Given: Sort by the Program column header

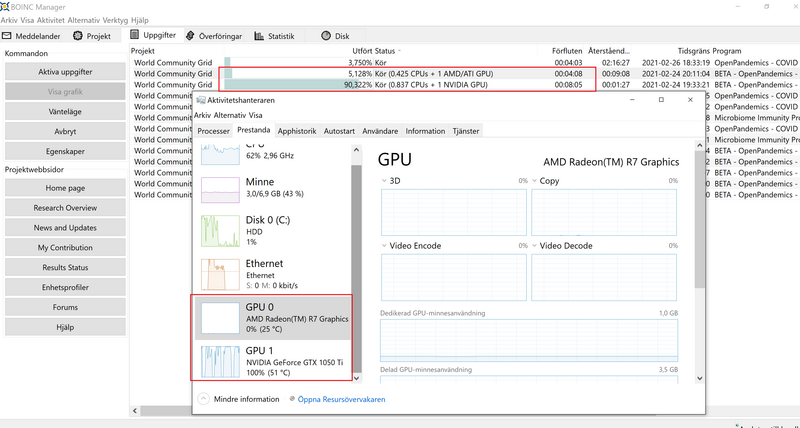Looking at the screenshot, I should tap(755, 51).
